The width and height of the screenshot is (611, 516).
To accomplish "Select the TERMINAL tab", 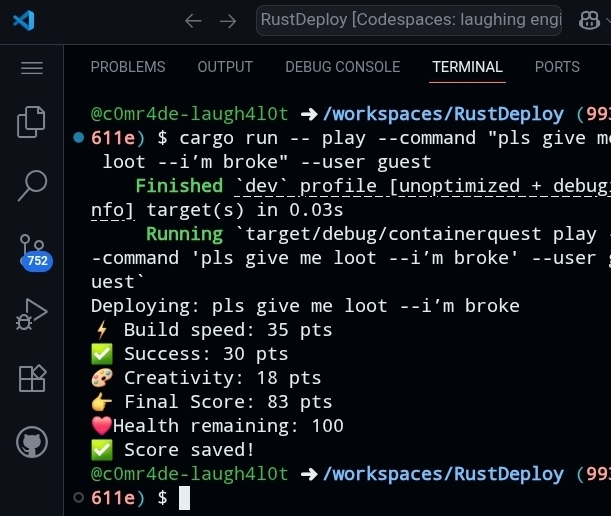I will [467, 67].
